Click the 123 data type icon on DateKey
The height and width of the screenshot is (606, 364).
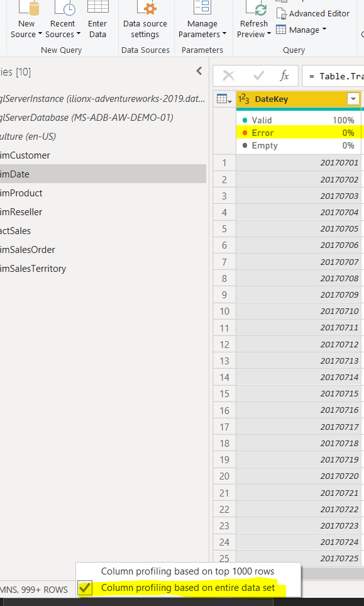click(243, 99)
